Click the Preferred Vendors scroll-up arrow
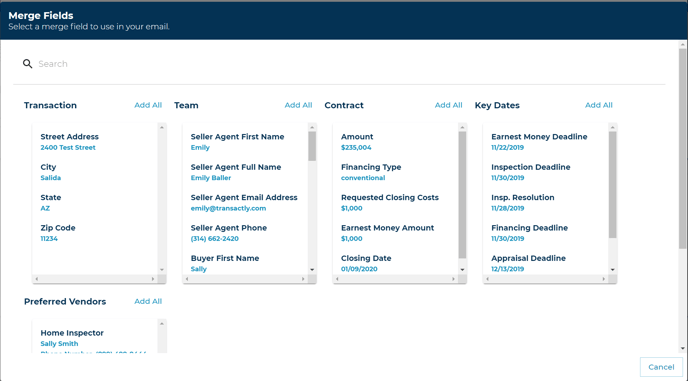 coord(162,323)
